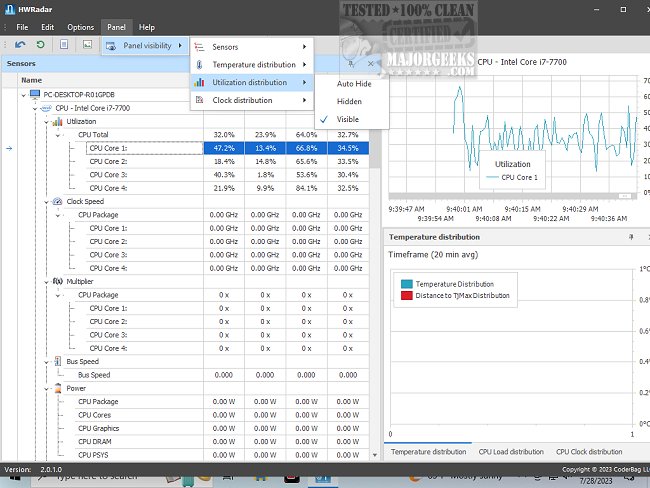The image size is (650, 488).
Task: Click the Name column header
Action: pyautogui.click(x=32, y=80)
